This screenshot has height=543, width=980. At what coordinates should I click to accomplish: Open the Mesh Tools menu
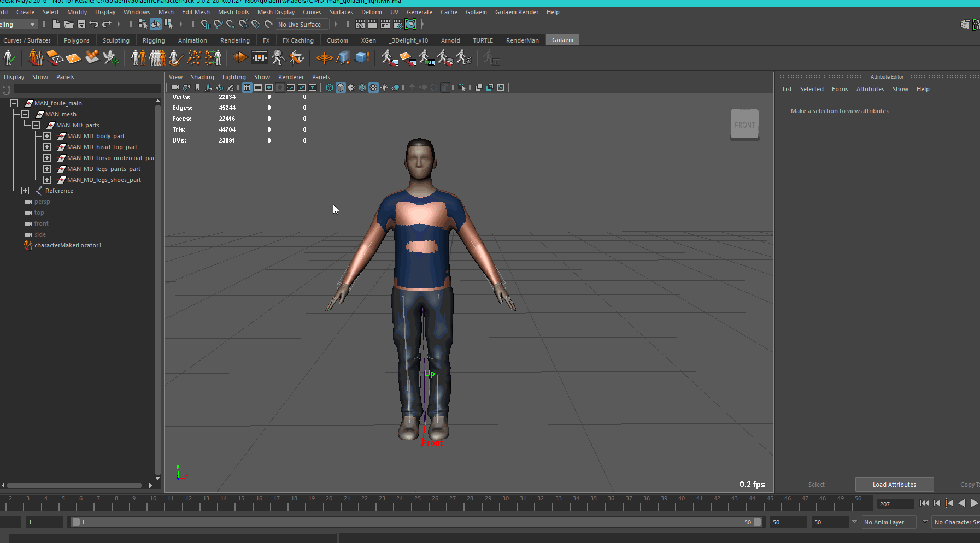(233, 12)
